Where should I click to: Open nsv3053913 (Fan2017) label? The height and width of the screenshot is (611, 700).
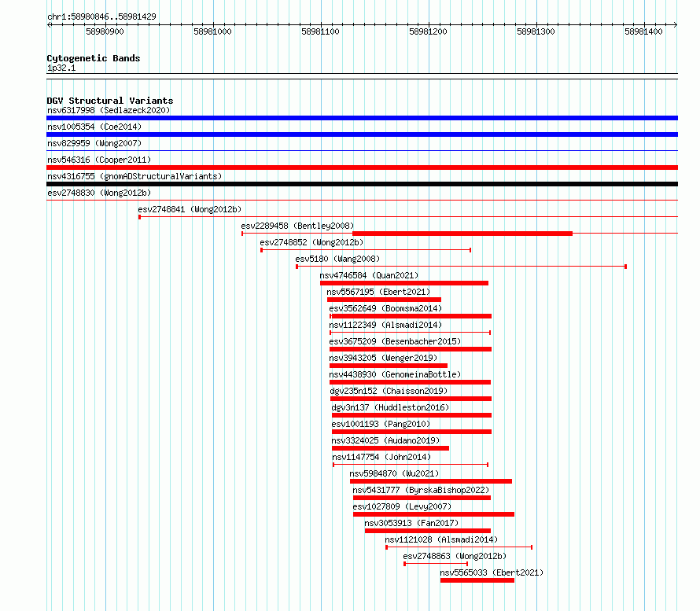[x=411, y=523]
